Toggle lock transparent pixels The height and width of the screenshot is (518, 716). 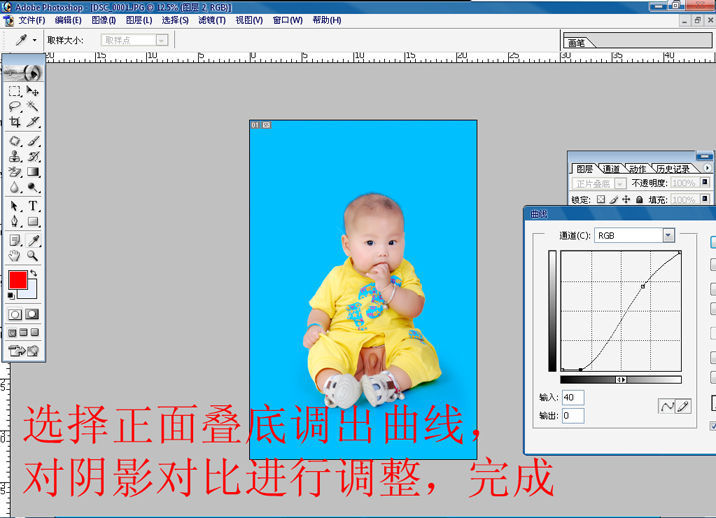tap(601, 199)
